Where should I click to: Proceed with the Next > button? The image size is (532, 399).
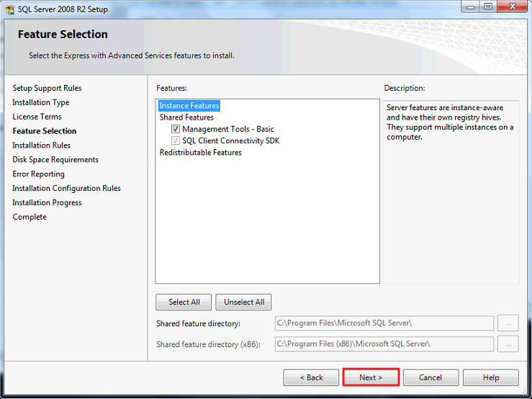(371, 377)
